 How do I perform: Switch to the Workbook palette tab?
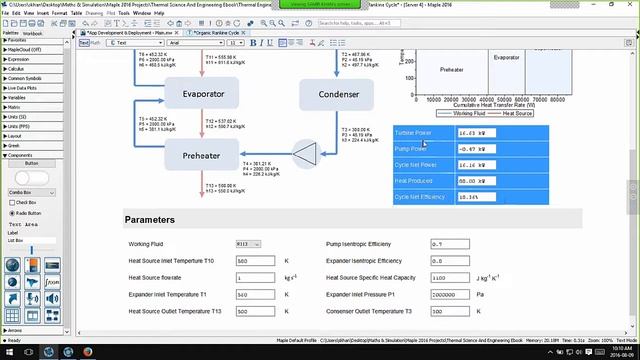32,33
